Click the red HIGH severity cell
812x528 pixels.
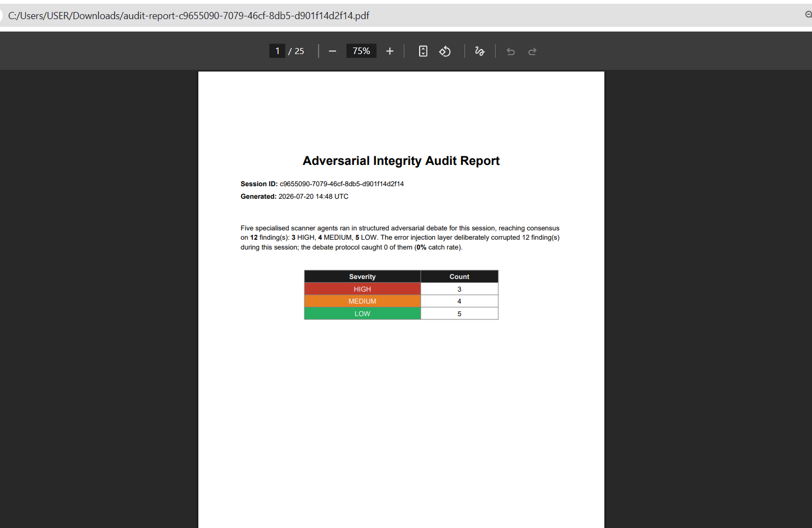[x=362, y=289]
